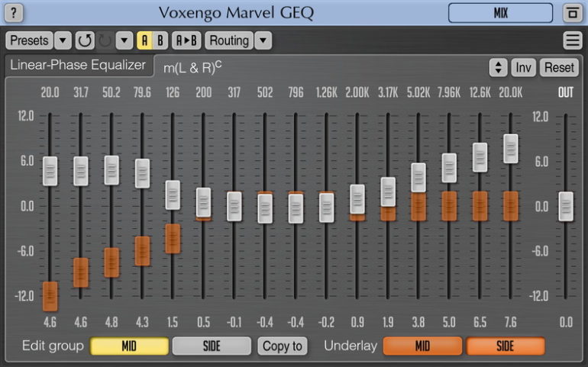Image resolution: width=588 pixels, height=367 pixels.
Task: Copy state A to B
Action: (x=186, y=40)
